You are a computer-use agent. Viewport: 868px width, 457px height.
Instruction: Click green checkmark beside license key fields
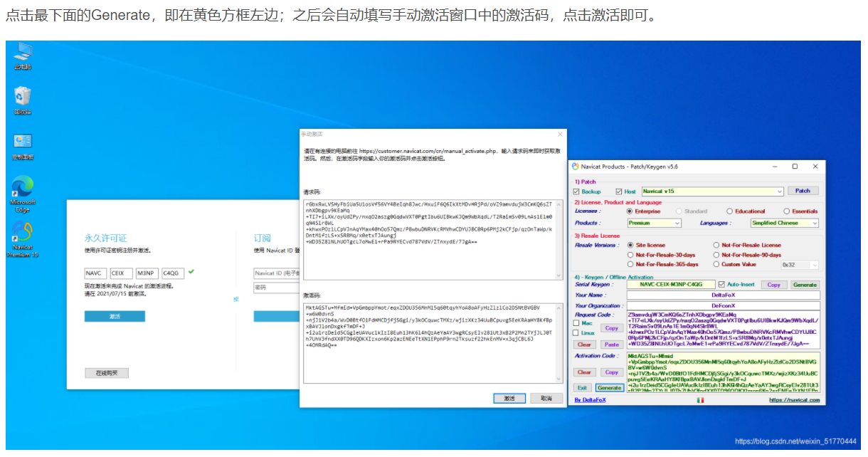point(191,272)
